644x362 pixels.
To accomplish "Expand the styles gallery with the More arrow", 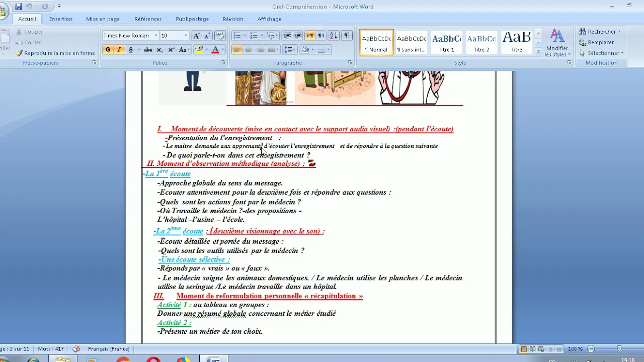I will [538, 52].
